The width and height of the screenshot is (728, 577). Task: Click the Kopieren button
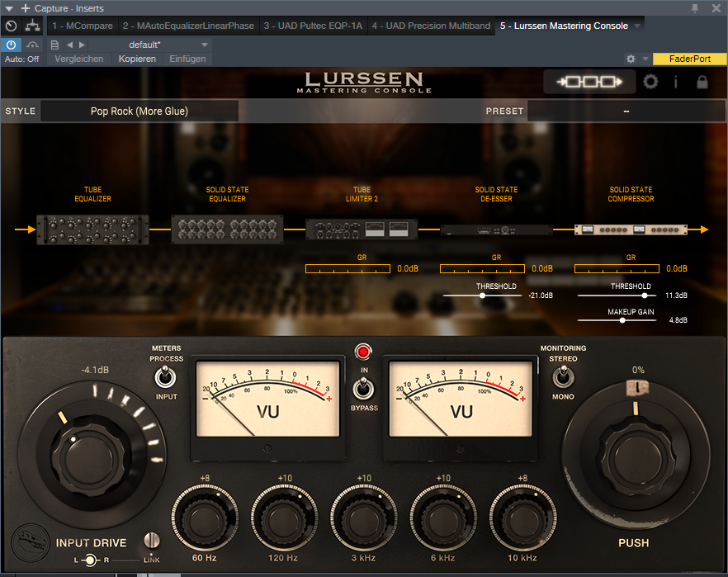click(x=137, y=59)
